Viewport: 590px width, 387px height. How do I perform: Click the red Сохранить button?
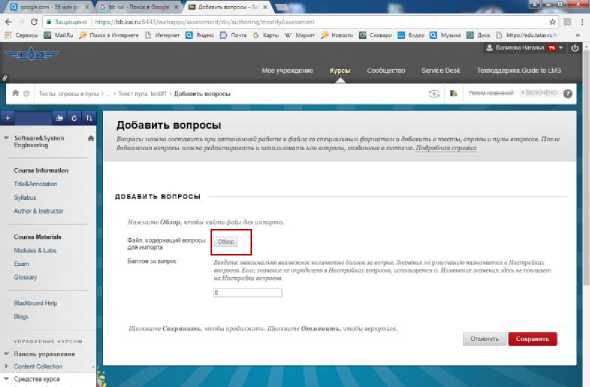[x=532, y=339]
